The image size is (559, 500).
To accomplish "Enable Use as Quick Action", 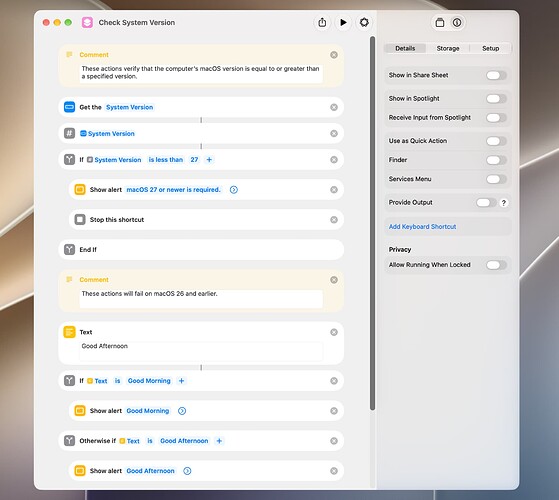I will pos(496,141).
